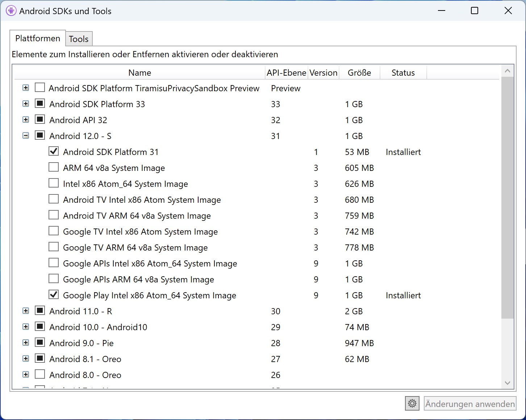The width and height of the screenshot is (526, 420).
Task: Toggle the Android 9.0 - Pie checkbox
Action: [40, 343]
